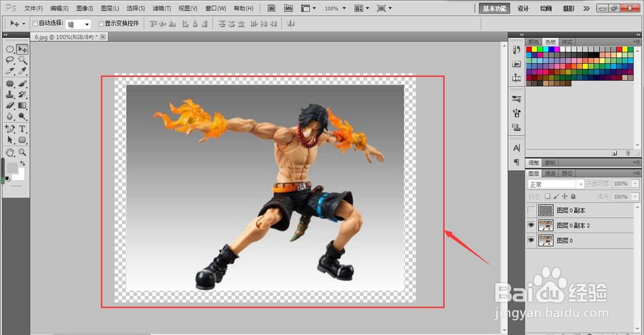Viewport: 644px width, 335px height.
Task: Select the Gradient tool
Action: coord(22,106)
